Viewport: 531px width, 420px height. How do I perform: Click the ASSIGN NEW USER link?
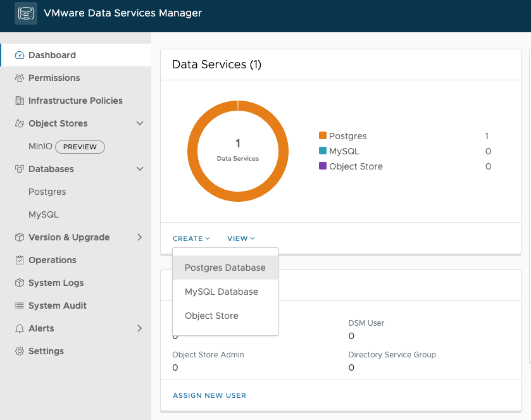click(x=209, y=395)
